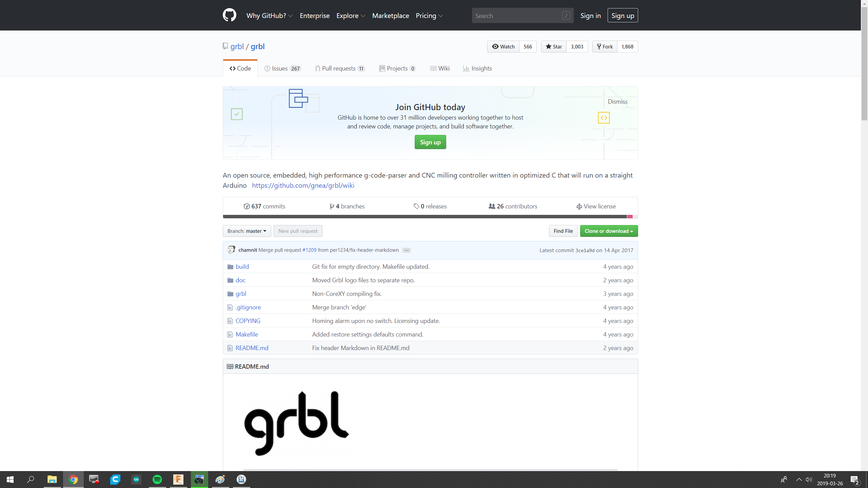Viewport: 868px width, 488px height.
Task: Click the view license scale icon
Action: 579,206
